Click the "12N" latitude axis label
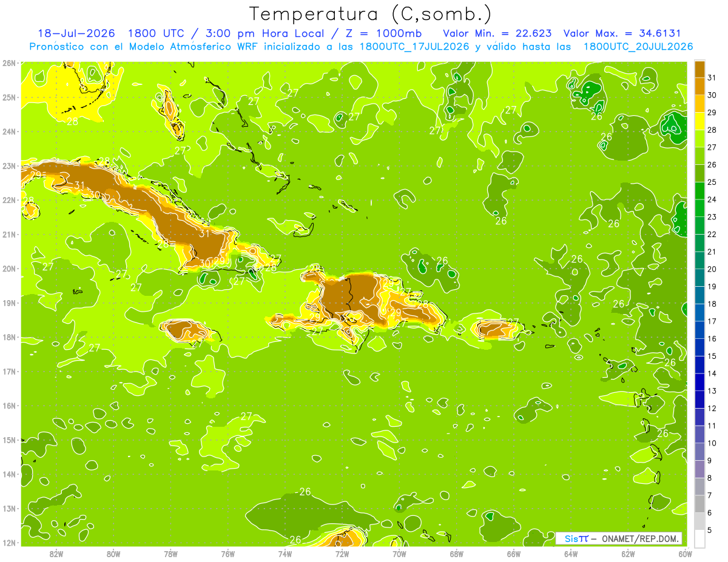The height and width of the screenshot is (562, 728). coord(8,543)
